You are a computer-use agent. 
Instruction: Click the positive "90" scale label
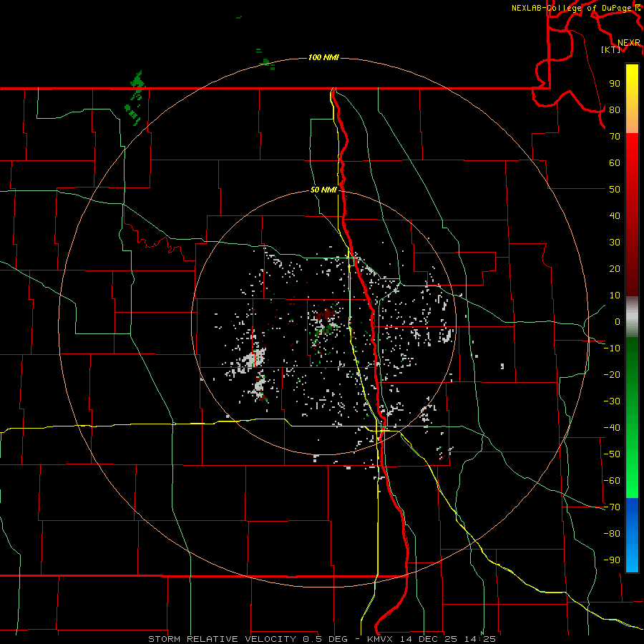[x=615, y=84]
